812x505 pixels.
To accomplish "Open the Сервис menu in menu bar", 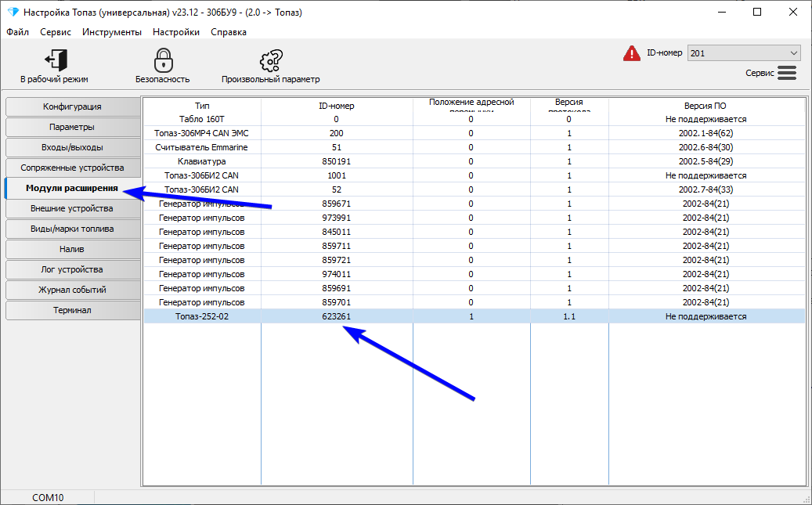I will coord(56,32).
